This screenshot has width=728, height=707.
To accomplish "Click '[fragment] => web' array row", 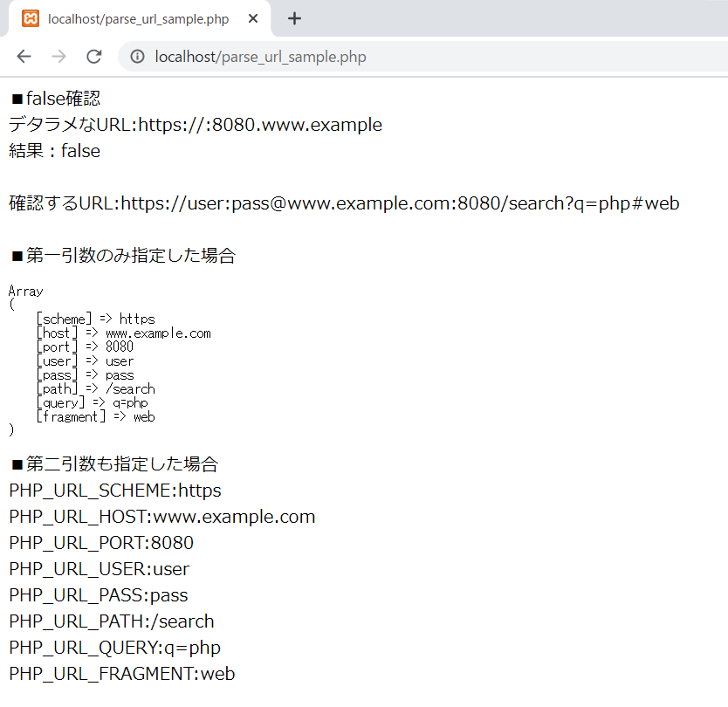I will tap(96, 416).
